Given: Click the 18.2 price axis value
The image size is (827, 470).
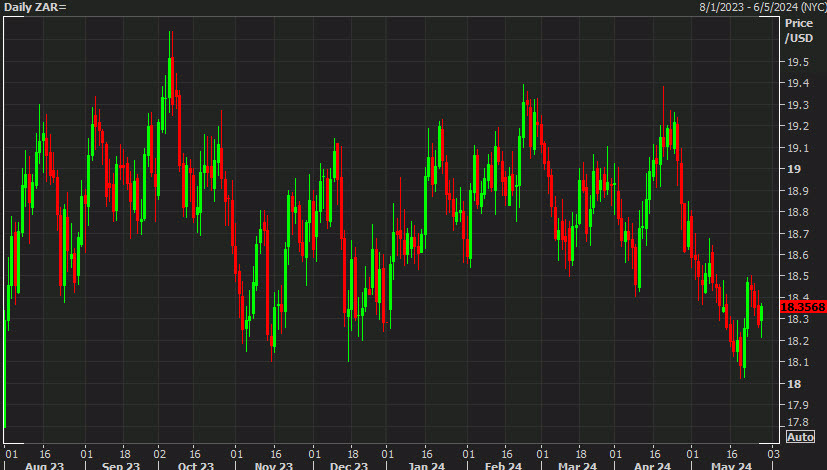Looking at the screenshot, I should (798, 341).
